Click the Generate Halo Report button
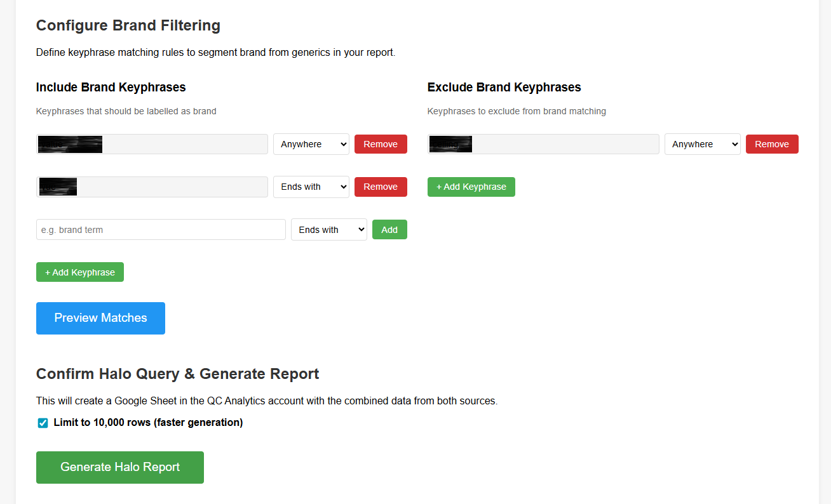This screenshot has width=831, height=504. click(x=119, y=467)
